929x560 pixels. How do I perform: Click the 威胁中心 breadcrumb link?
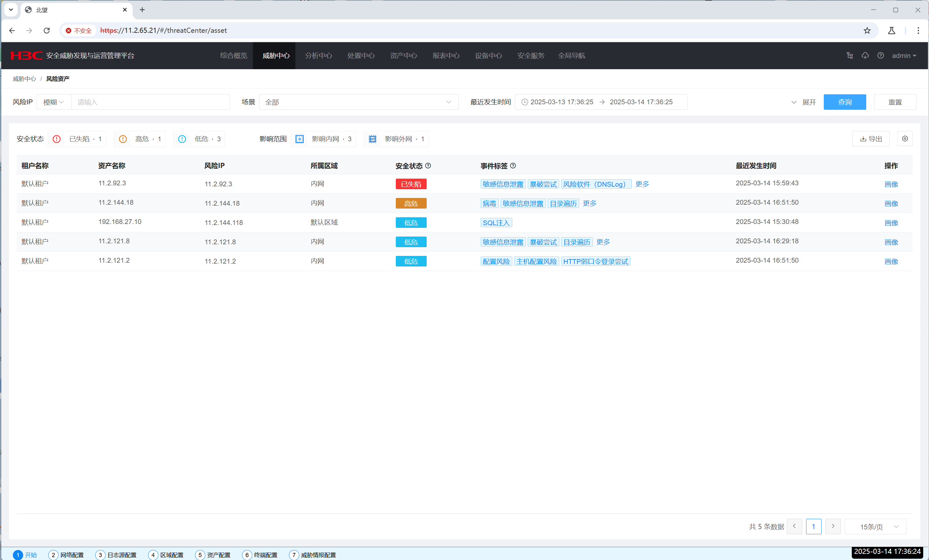(x=24, y=79)
